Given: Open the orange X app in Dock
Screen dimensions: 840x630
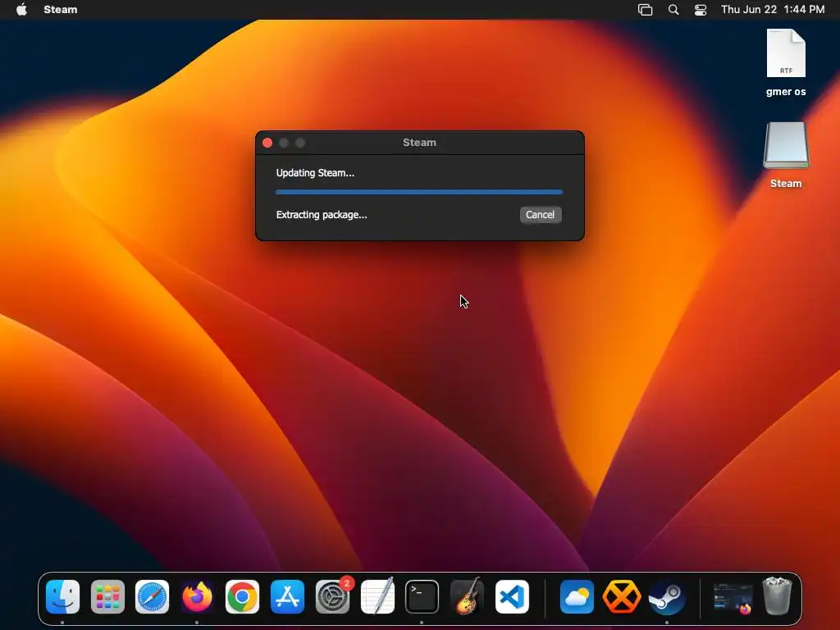Looking at the screenshot, I should click(622, 596).
